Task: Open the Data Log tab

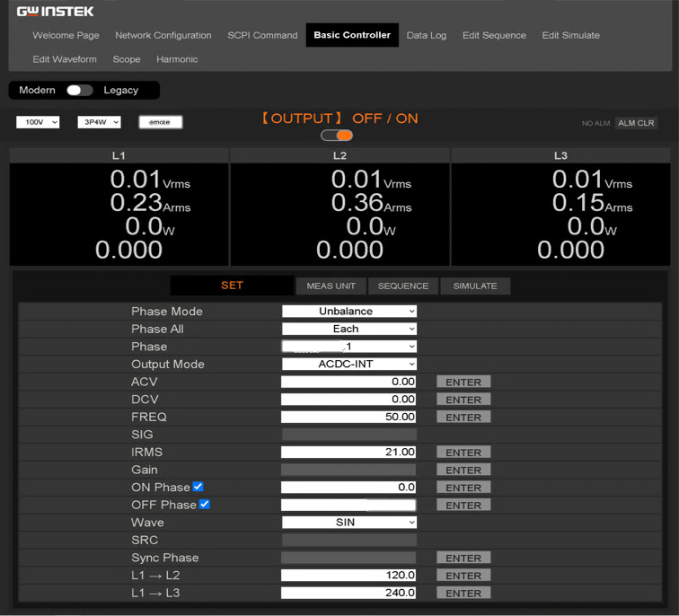Action: (426, 36)
